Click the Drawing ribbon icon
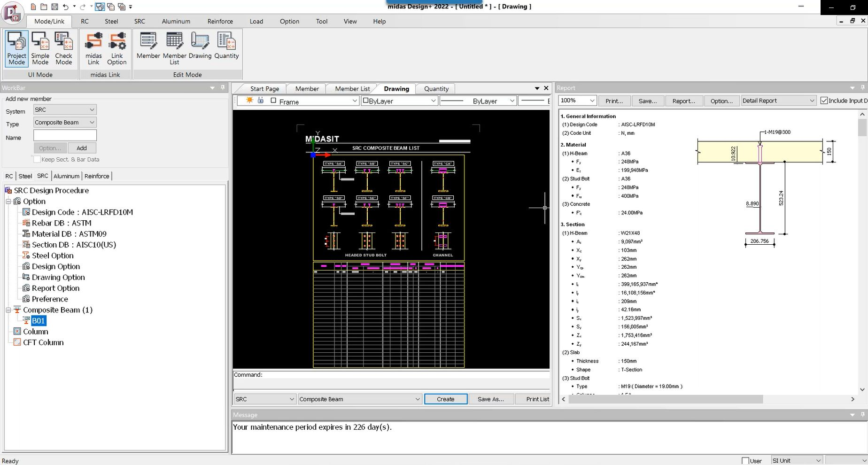This screenshot has height=465, width=868. pos(200,46)
